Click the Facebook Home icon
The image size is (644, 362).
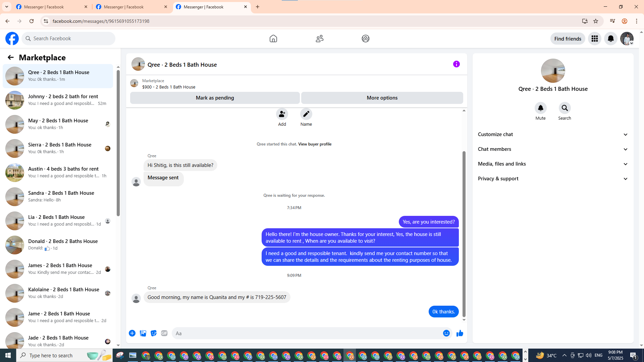(273, 39)
